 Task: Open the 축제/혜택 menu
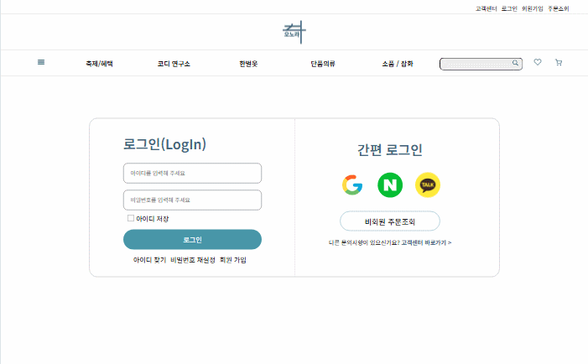99,64
